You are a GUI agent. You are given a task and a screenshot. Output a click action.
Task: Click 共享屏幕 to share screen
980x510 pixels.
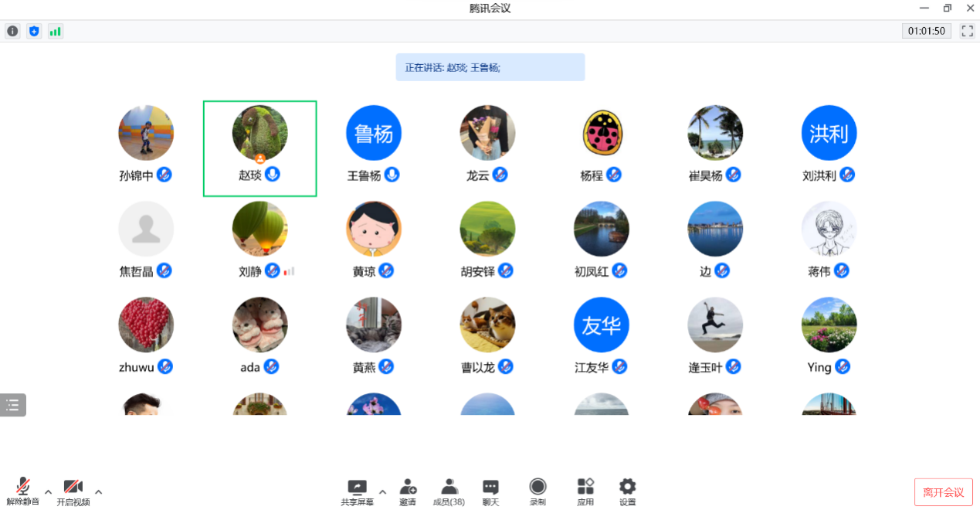pos(358,491)
